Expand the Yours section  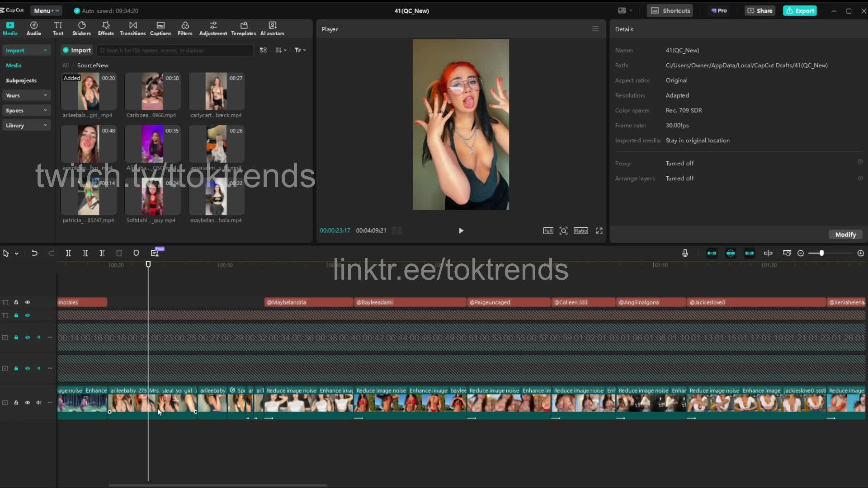coord(26,95)
